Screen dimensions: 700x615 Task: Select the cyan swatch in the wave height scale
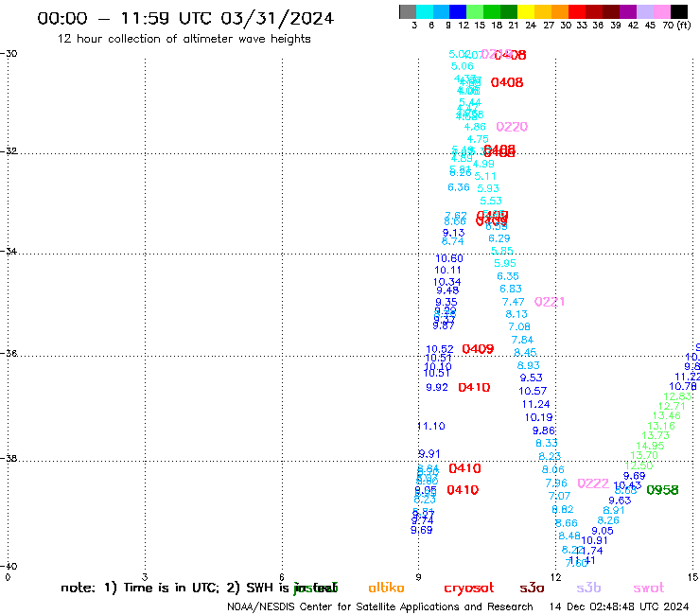[424, 11]
